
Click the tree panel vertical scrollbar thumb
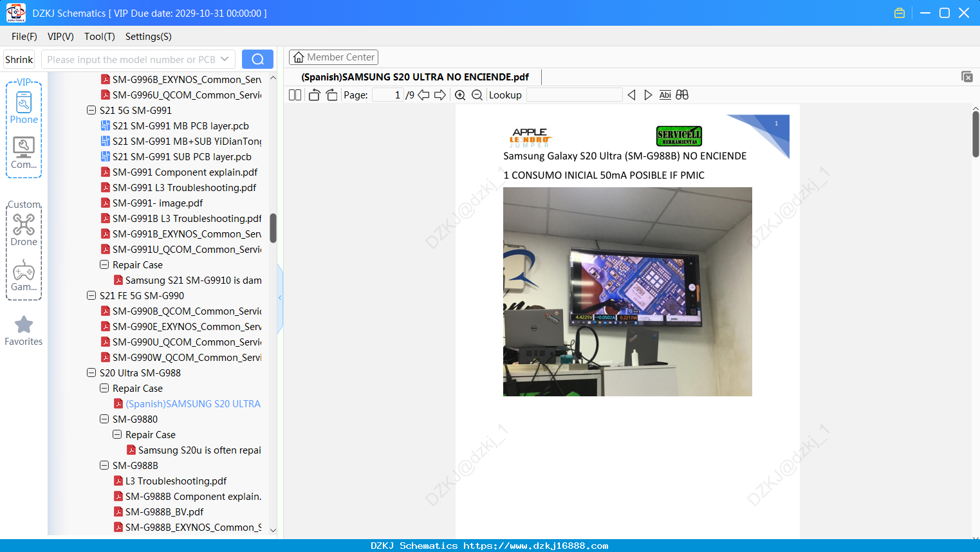[273, 228]
